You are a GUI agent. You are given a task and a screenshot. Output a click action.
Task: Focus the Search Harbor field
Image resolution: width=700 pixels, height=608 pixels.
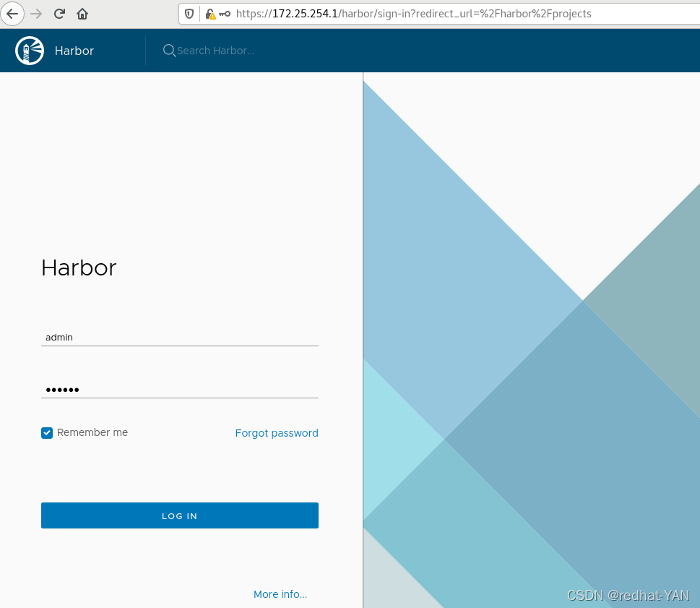(x=215, y=51)
